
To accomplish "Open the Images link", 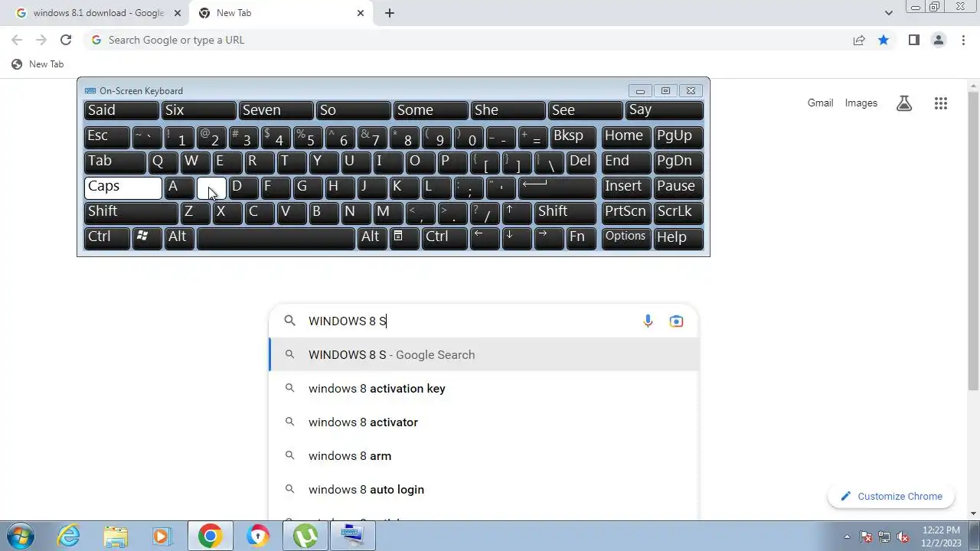I will click(x=861, y=103).
